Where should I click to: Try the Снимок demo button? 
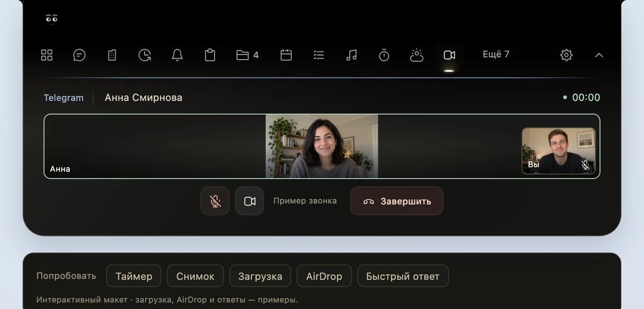click(195, 276)
